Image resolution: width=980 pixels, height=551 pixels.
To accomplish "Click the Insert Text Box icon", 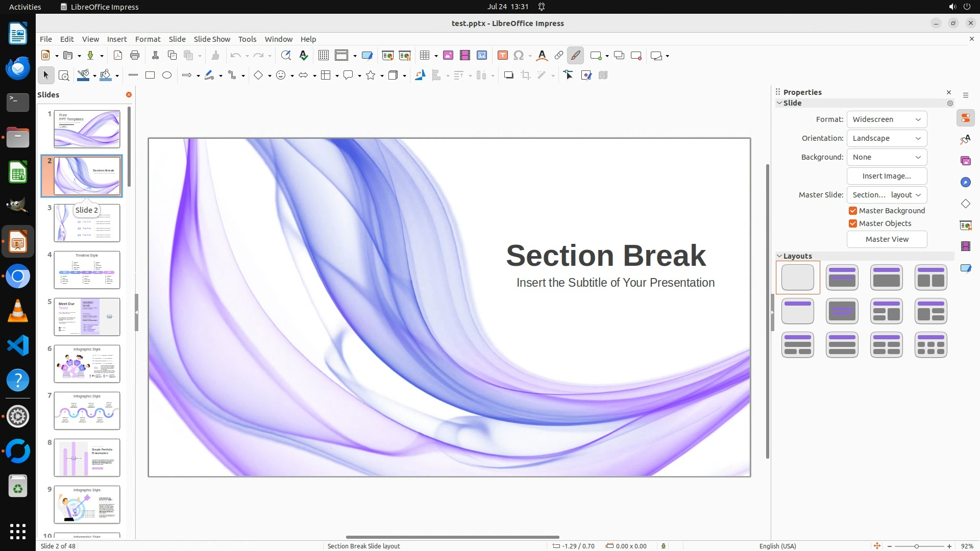I will pyautogui.click(x=502, y=56).
